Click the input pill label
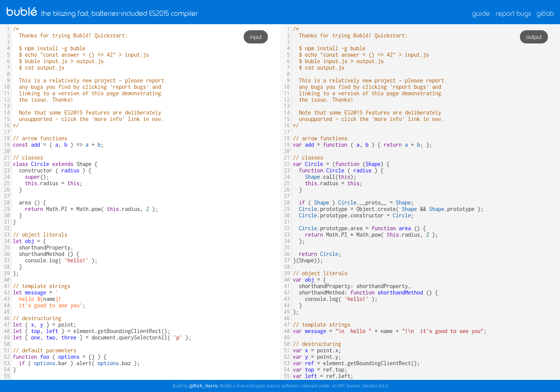 pyautogui.click(x=256, y=37)
